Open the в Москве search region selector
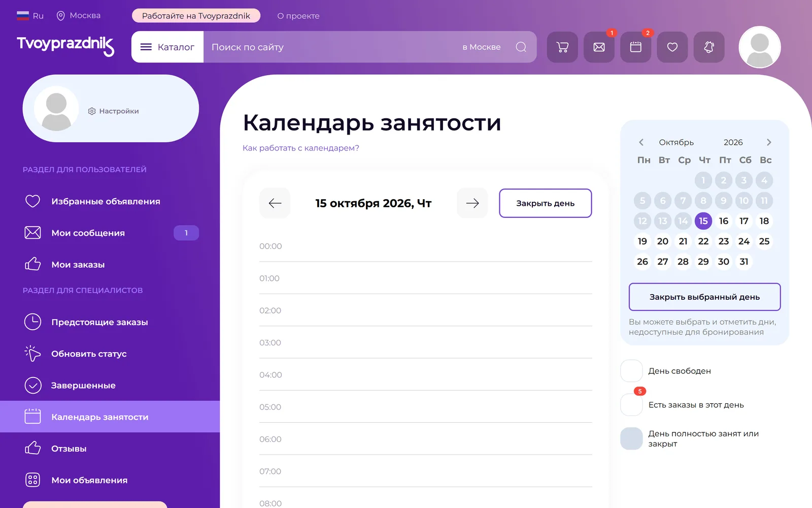Image resolution: width=812 pixels, height=508 pixels. 482,47
